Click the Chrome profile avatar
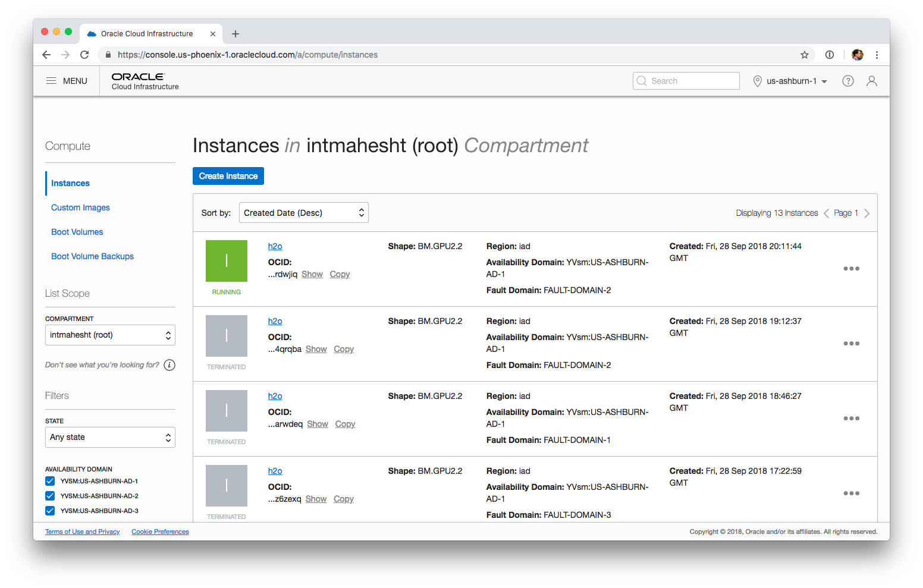Screen dimensions: 923x588 (x=858, y=55)
